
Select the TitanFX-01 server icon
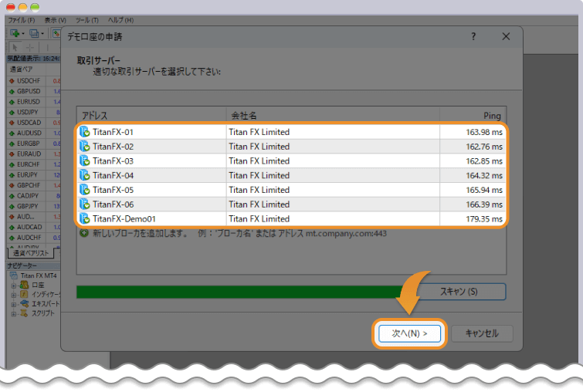pos(85,132)
